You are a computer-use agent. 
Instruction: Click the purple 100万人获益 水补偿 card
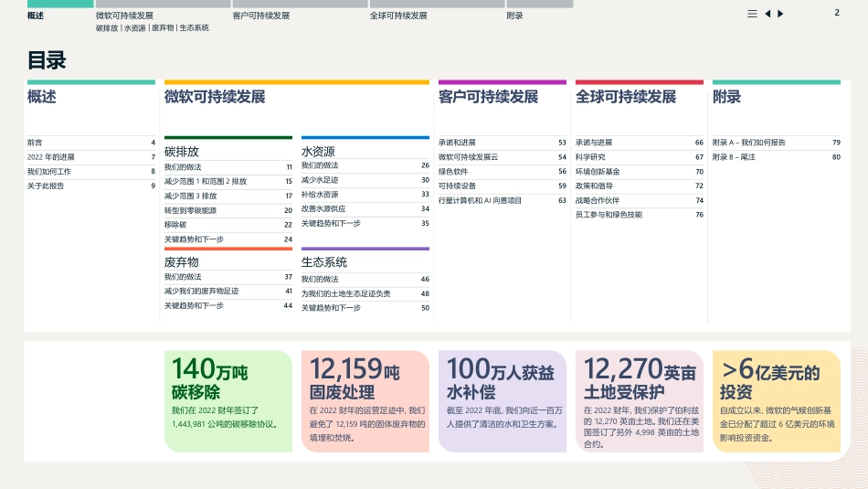click(503, 401)
